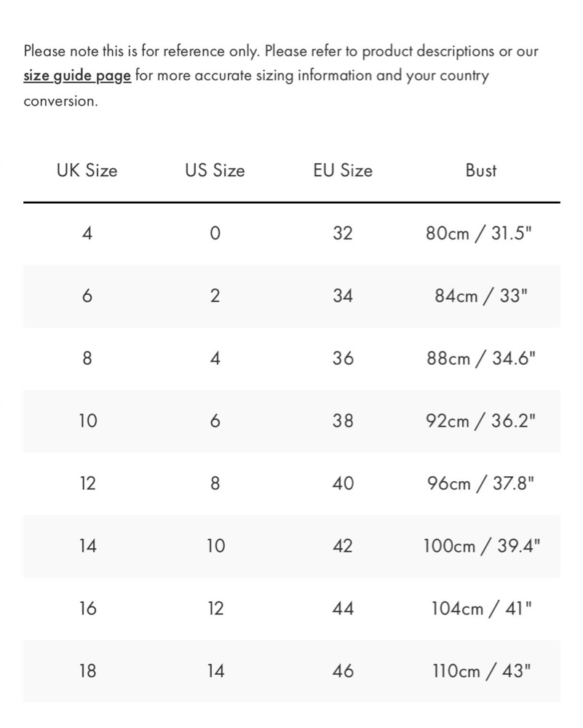This screenshot has height=728, width=583.
Task: Select the 84cm / 33" bust measurement
Action: [x=481, y=296]
